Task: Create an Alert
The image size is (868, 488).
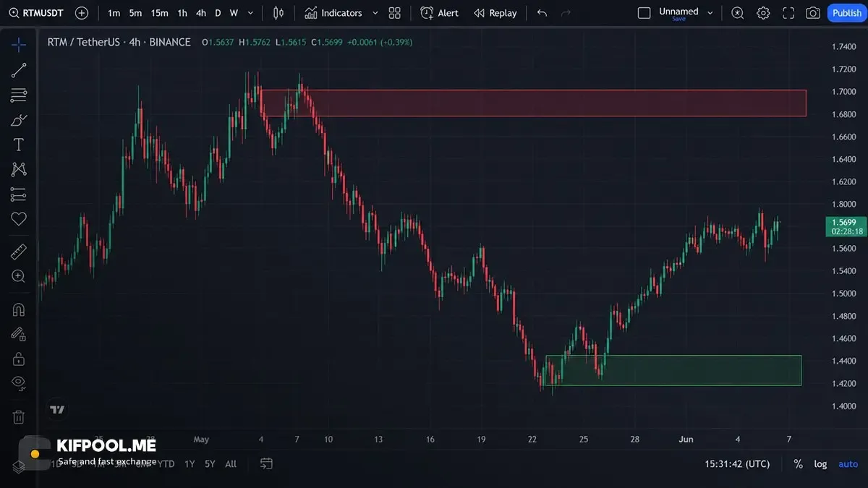Action: coord(440,13)
